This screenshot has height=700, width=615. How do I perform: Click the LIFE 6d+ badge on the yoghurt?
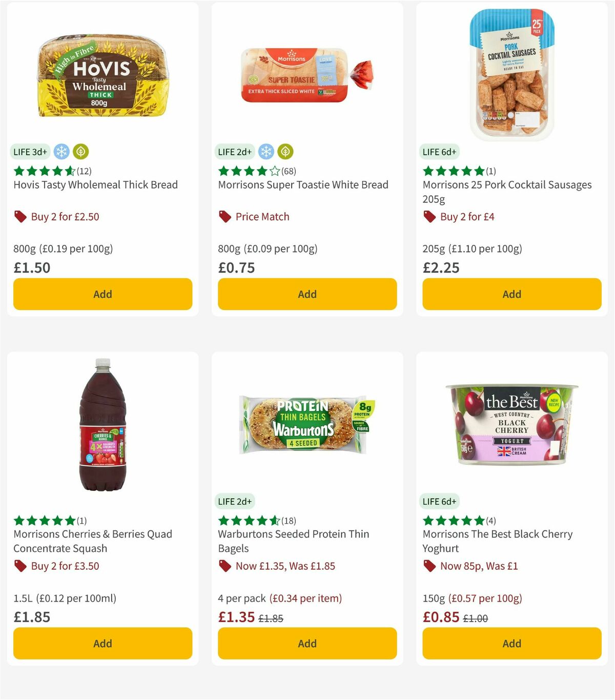(x=440, y=501)
